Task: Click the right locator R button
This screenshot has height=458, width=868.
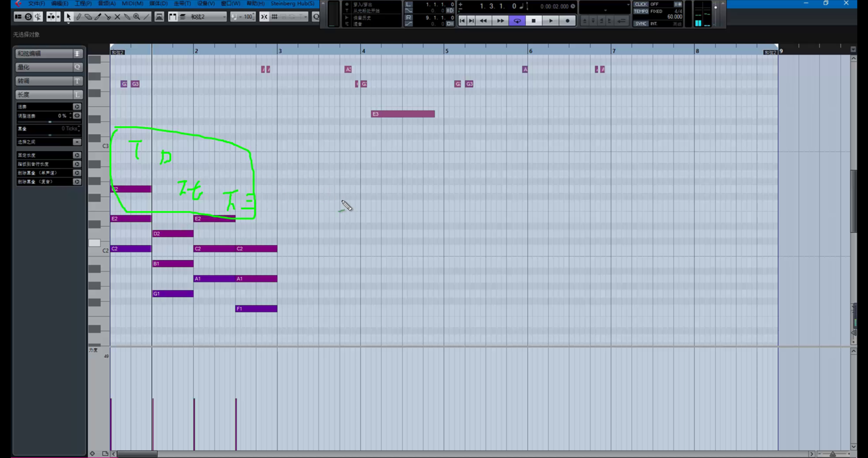Action: click(x=409, y=18)
